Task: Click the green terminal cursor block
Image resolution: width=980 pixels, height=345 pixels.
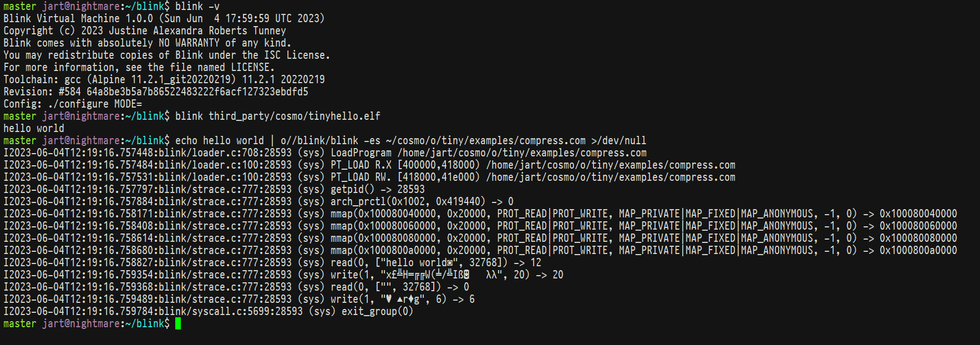Action: [178, 323]
